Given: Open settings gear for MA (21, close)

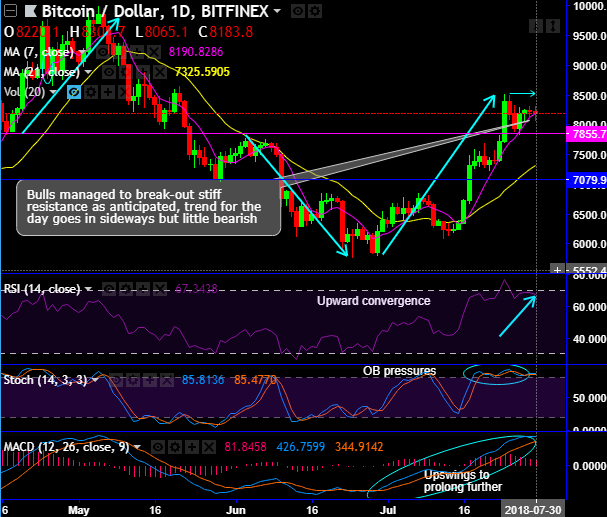Looking at the screenshot, I should [x=126, y=72].
